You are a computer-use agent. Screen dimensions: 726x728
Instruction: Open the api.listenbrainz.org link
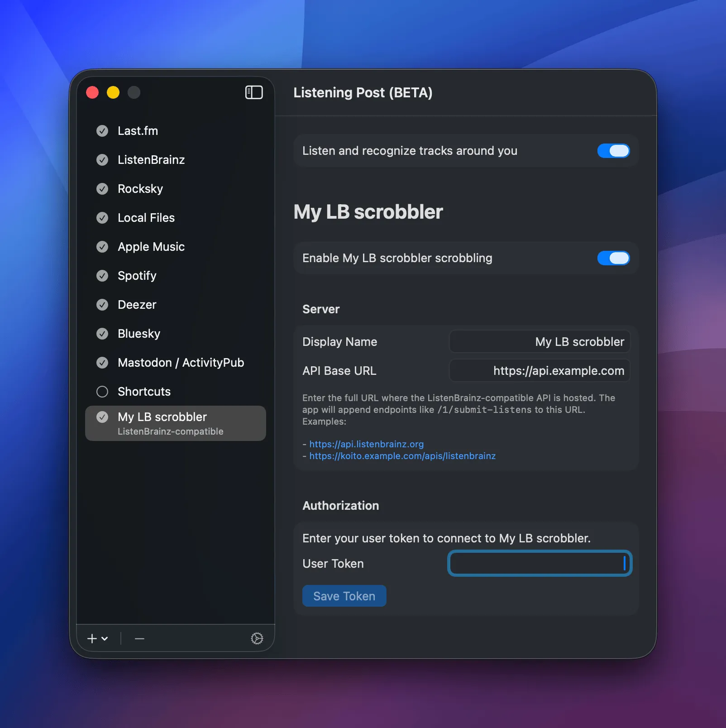click(366, 444)
